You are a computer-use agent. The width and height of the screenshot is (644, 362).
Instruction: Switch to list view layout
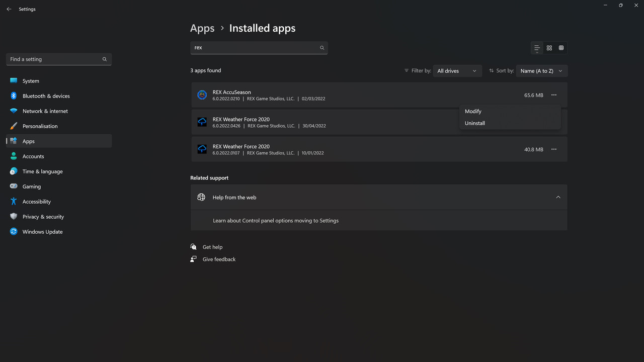[x=537, y=48]
